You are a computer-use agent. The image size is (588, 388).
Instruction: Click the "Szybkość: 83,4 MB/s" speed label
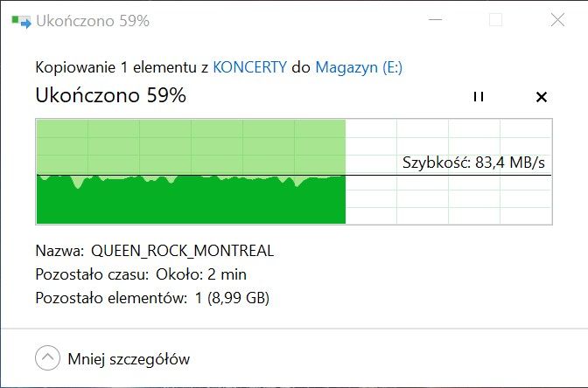tap(473, 162)
